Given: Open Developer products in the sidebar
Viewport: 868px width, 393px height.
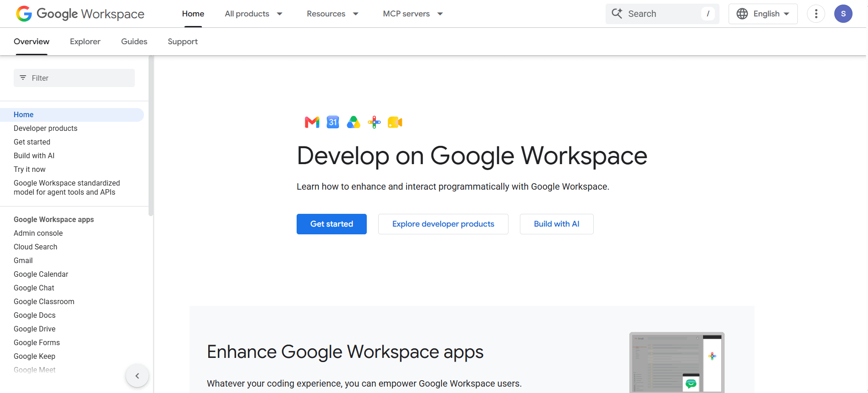Looking at the screenshot, I should [x=46, y=128].
